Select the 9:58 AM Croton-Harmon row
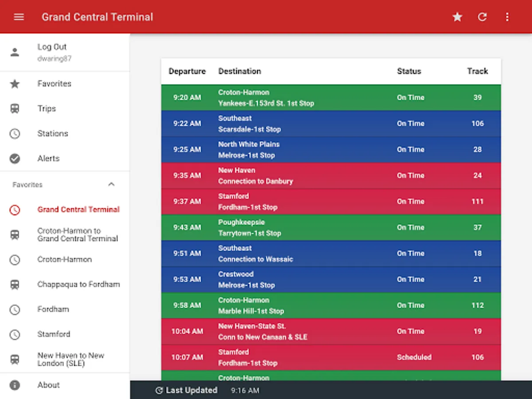 331,305
